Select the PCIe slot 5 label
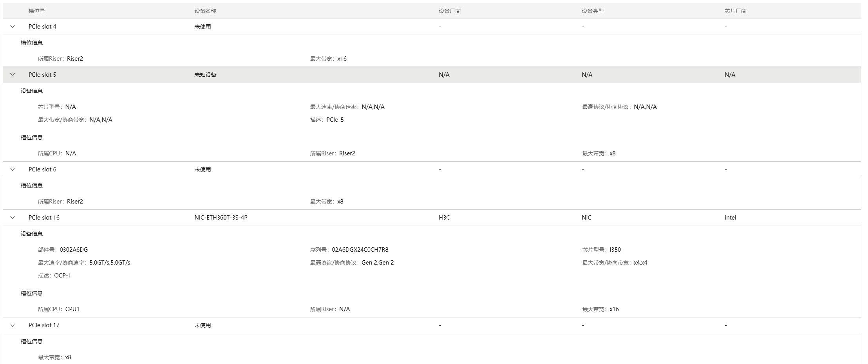Screen dimensions: 868x364 tap(42, 75)
